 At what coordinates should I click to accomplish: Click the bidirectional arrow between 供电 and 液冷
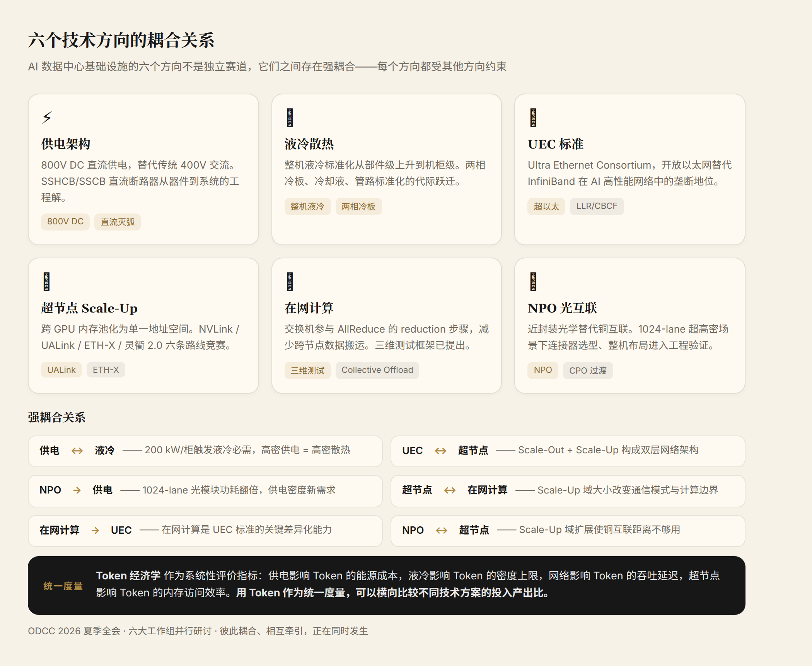[x=77, y=451]
